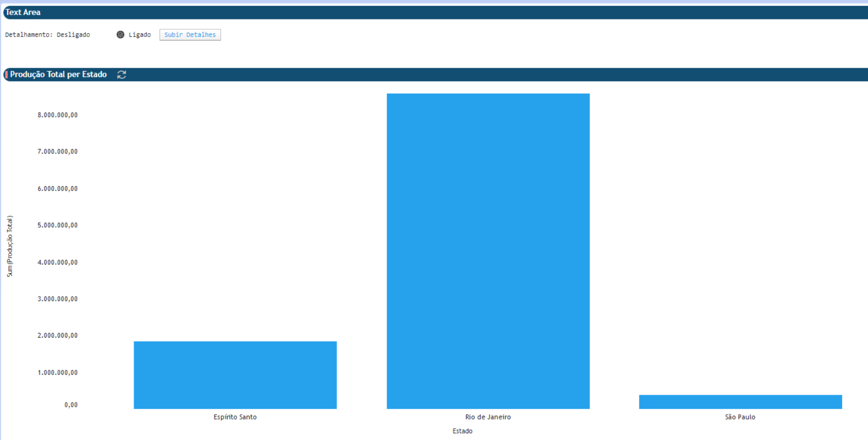The height and width of the screenshot is (440, 868).
Task: Click the Detalhamento: Desligado status text
Action: point(47,35)
